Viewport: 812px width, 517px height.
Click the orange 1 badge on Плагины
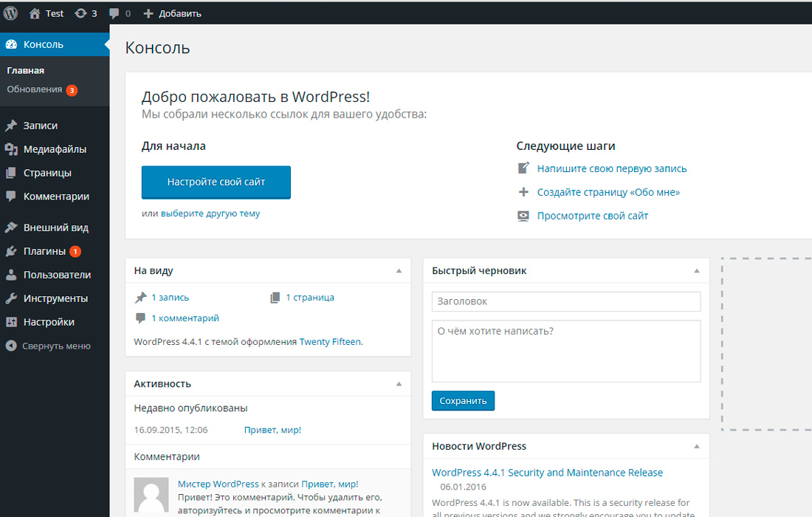click(75, 252)
